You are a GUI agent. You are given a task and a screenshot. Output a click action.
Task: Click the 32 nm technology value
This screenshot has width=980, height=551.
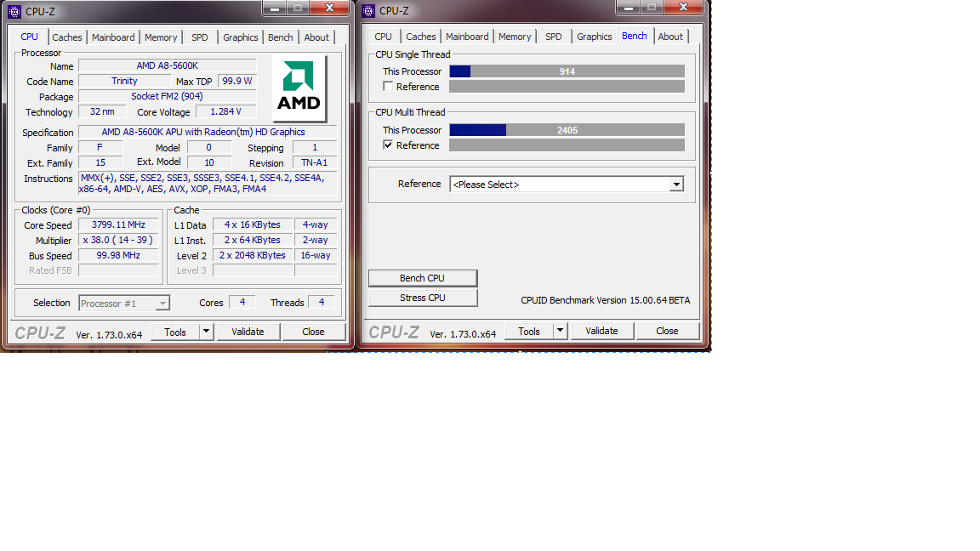click(102, 112)
